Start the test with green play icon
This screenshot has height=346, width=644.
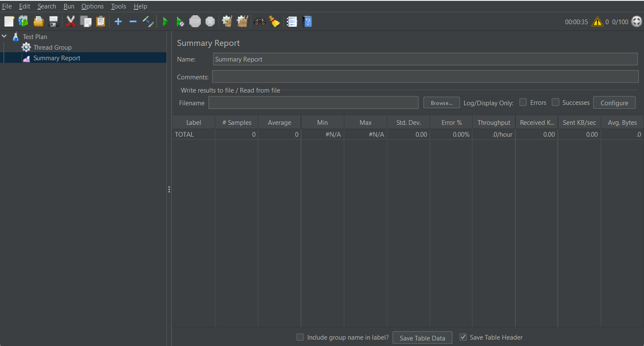[x=166, y=21]
